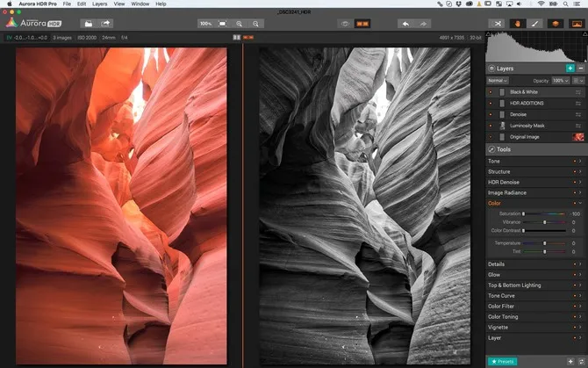The image size is (588, 368).
Task: Open the layer Opacity percentage dropdown
Action: coord(563,80)
